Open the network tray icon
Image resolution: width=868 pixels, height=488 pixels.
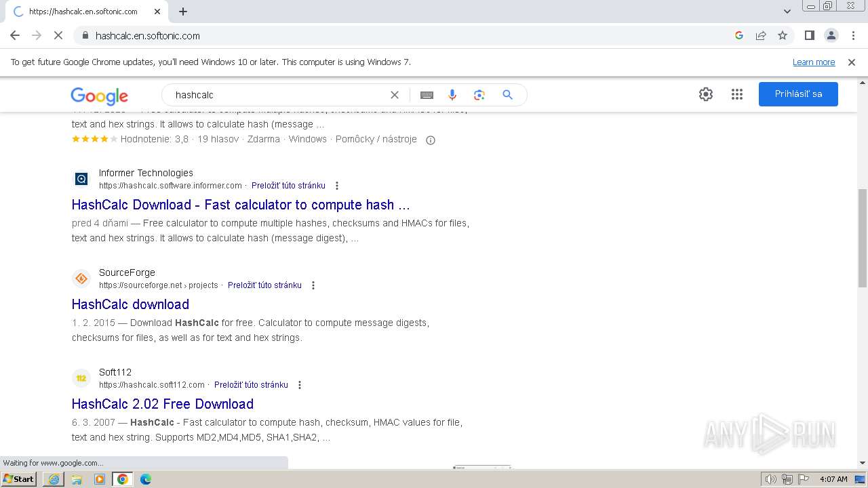pyautogui.click(x=787, y=479)
